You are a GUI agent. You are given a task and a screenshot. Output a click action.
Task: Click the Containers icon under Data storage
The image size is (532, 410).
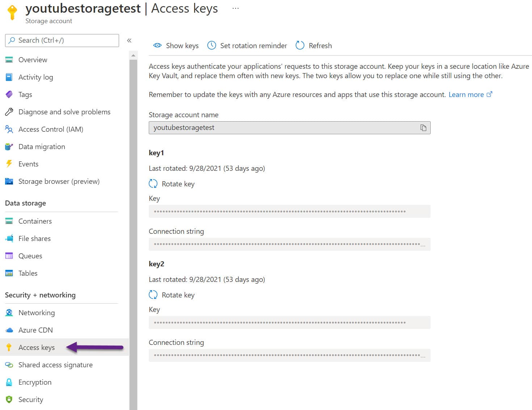pos(9,221)
